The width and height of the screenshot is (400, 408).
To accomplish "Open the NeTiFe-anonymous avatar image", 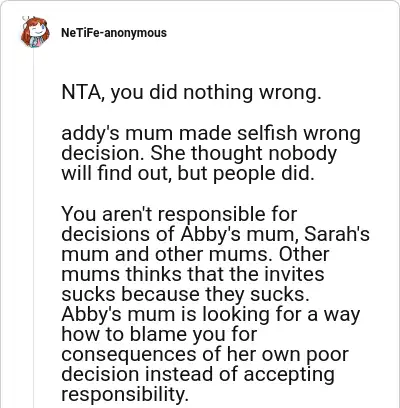I will point(35,32).
